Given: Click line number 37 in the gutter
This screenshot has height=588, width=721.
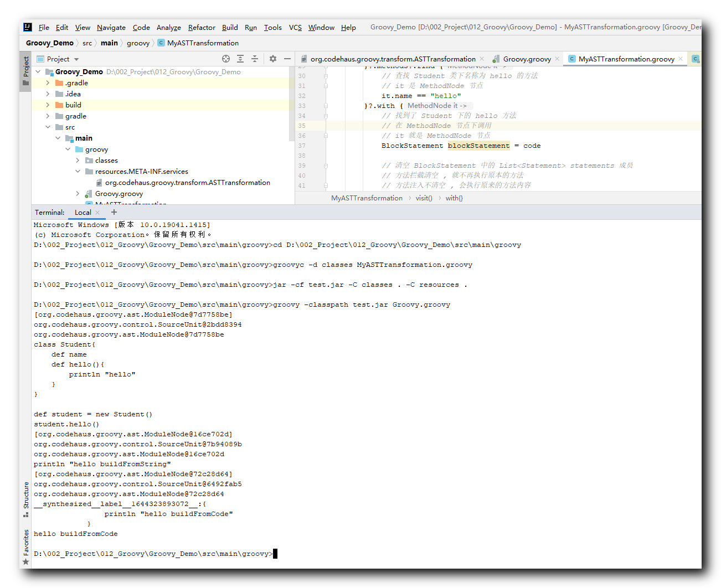Looking at the screenshot, I should (302, 146).
